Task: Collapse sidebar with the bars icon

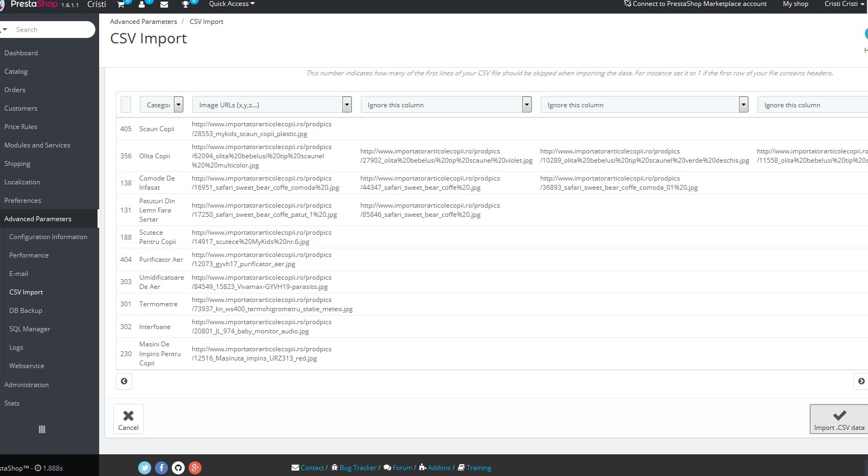Action: coord(42,429)
